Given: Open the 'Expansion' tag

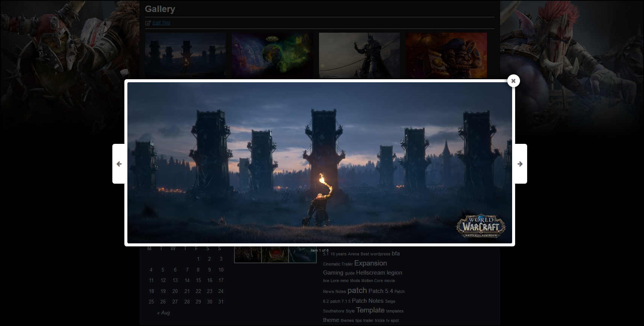Looking at the screenshot, I should (x=370, y=263).
